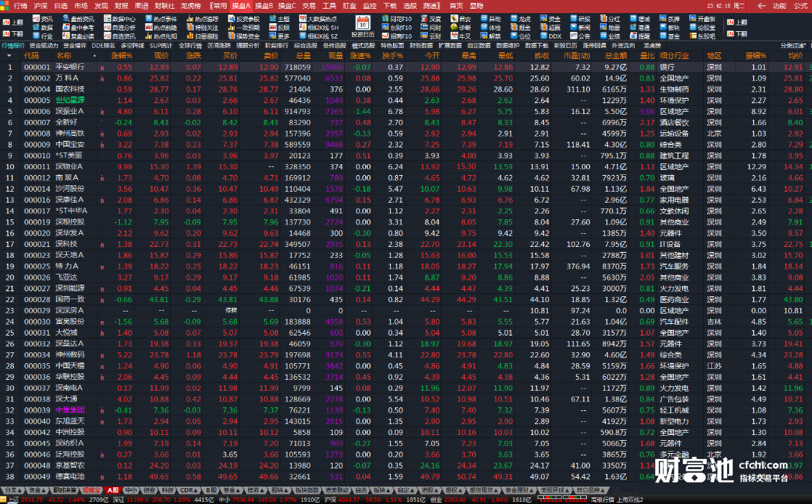Open 热点追踪 hotspot tracking
The width and height of the screenshot is (812, 504).
tap(203, 19)
